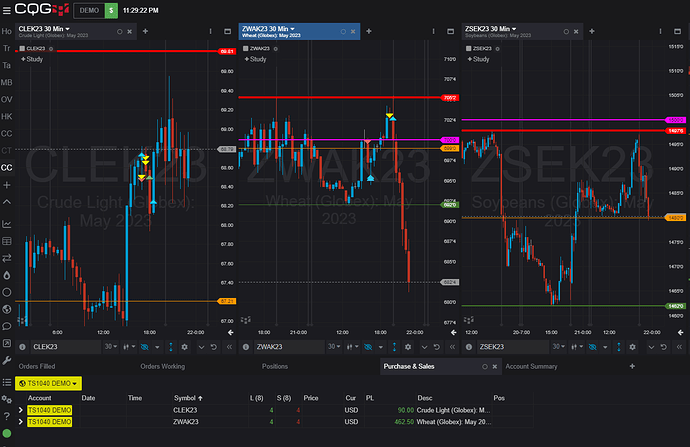Image resolution: width=690 pixels, height=447 pixels.
Task: Toggle the circle link button on ZWAK23 tab
Action: (x=343, y=32)
